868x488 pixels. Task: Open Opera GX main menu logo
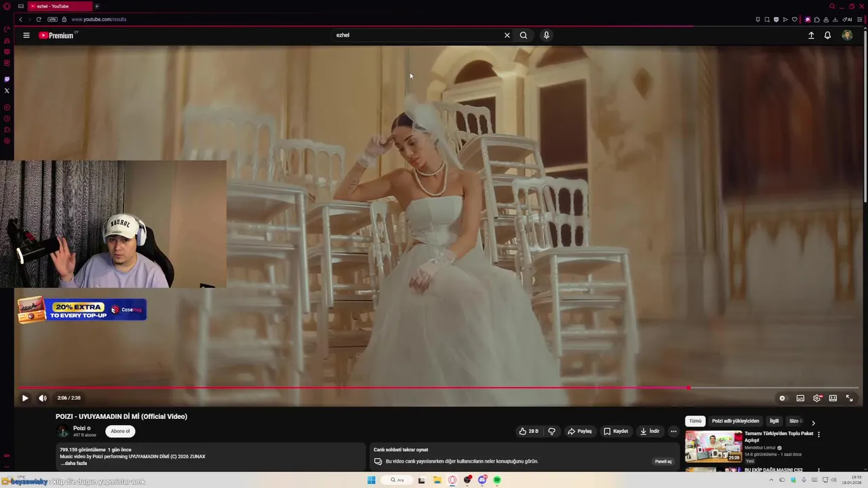click(x=7, y=6)
